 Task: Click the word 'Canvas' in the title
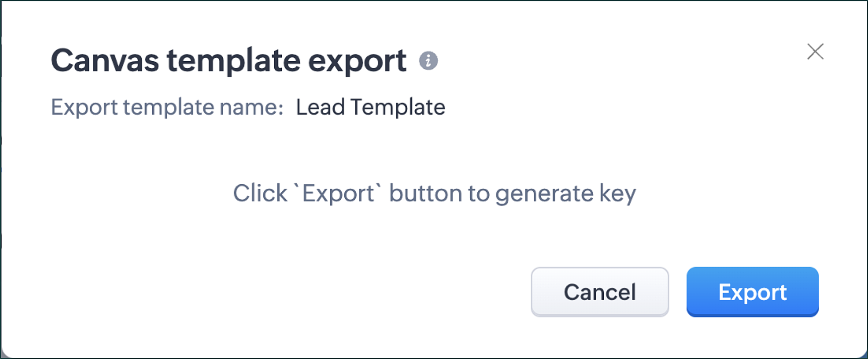coord(105,60)
